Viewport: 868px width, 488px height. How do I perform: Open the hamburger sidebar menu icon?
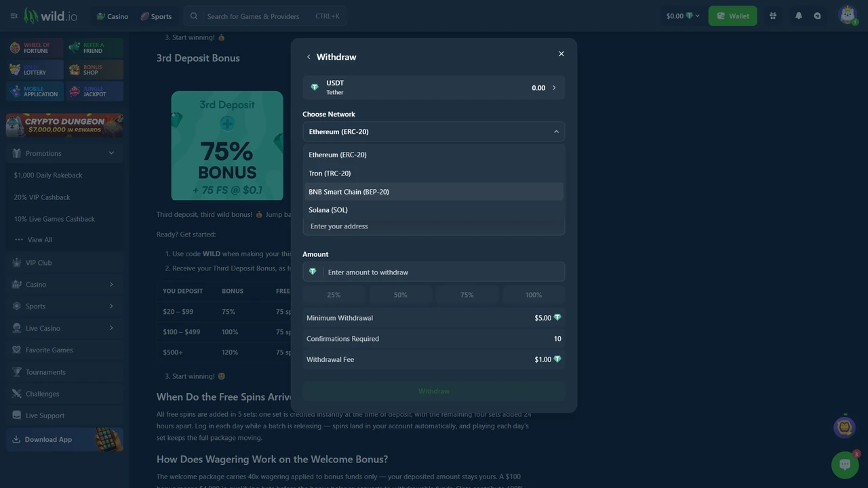[14, 16]
